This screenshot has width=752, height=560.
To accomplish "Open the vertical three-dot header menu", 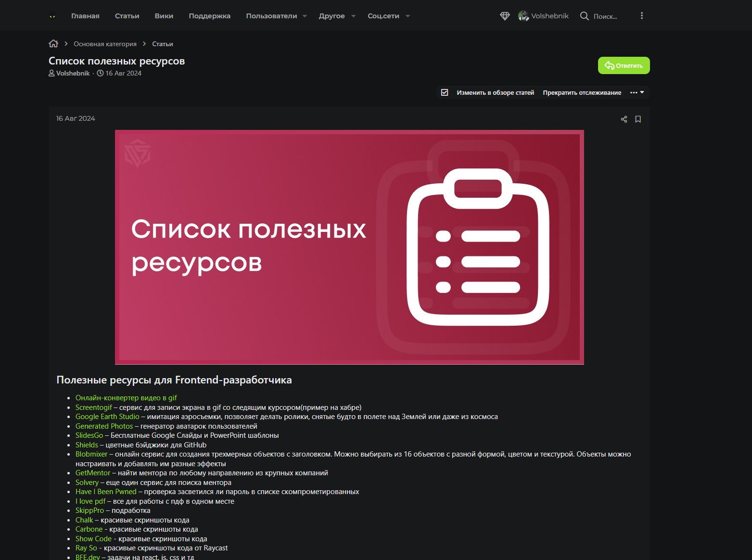I will (x=641, y=16).
